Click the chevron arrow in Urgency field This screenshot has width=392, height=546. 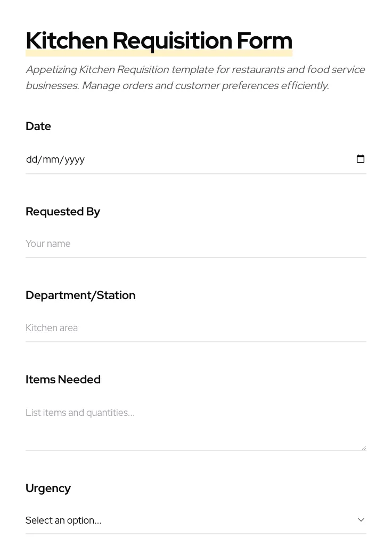coord(361,520)
